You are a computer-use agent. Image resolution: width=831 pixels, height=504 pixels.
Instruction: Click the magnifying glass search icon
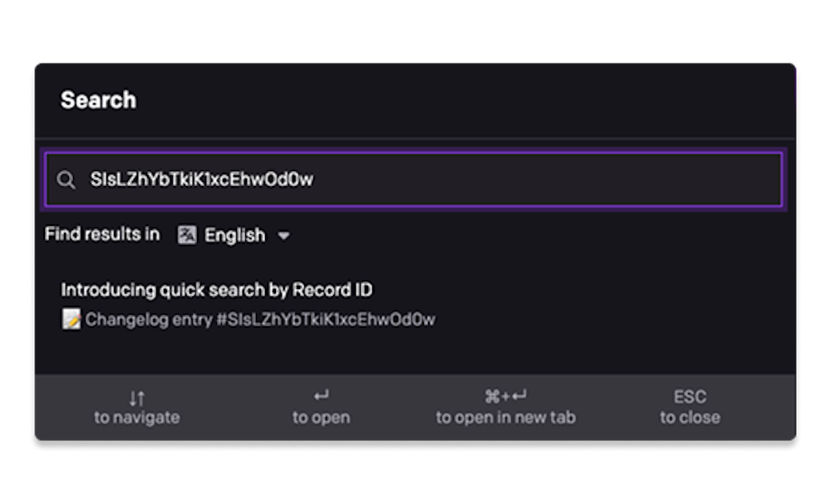pos(66,180)
